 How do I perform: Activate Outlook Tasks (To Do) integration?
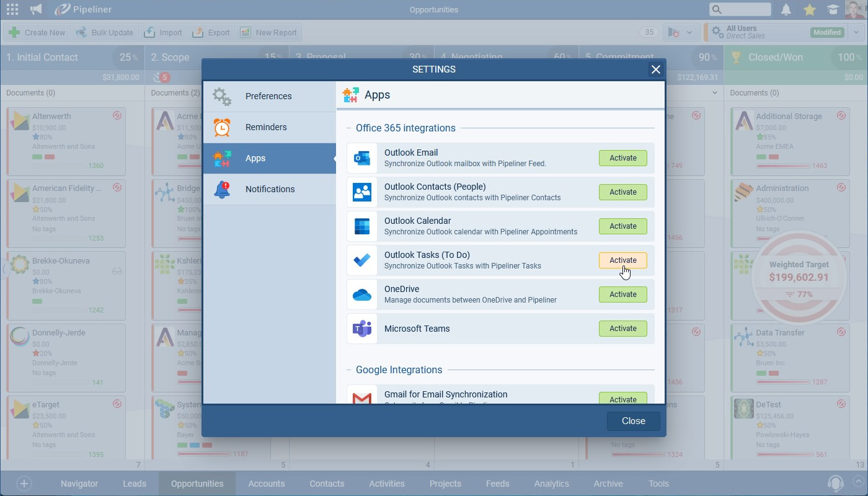click(x=622, y=260)
